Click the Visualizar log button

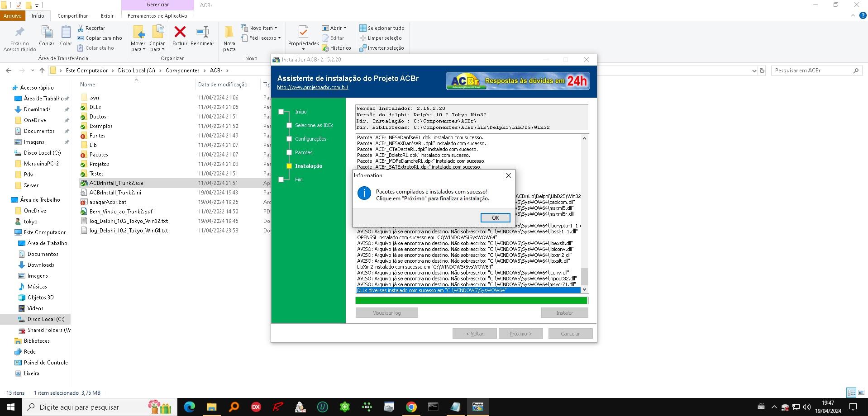[x=386, y=313]
